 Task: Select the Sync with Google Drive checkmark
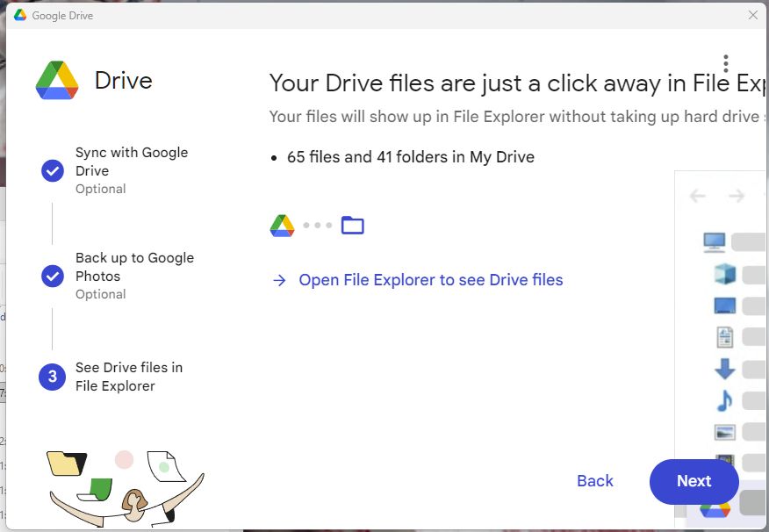point(53,170)
